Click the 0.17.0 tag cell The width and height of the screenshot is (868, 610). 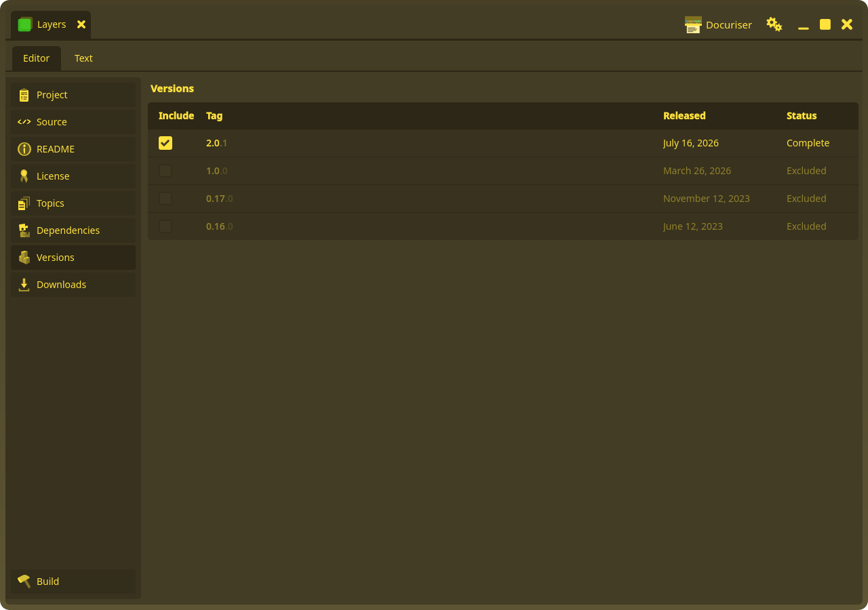point(220,199)
